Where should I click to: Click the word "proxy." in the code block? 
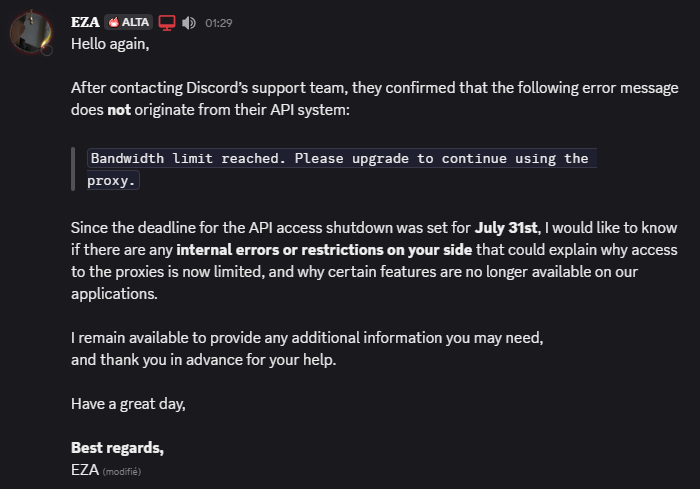(x=111, y=181)
